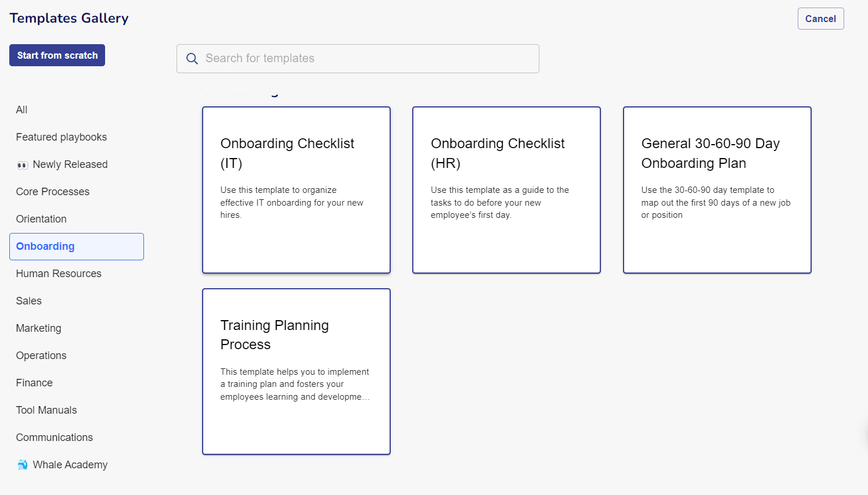Image resolution: width=868 pixels, height=495 pixels.
Task: Select Core Processes from the sidebar
Action: 52,192
